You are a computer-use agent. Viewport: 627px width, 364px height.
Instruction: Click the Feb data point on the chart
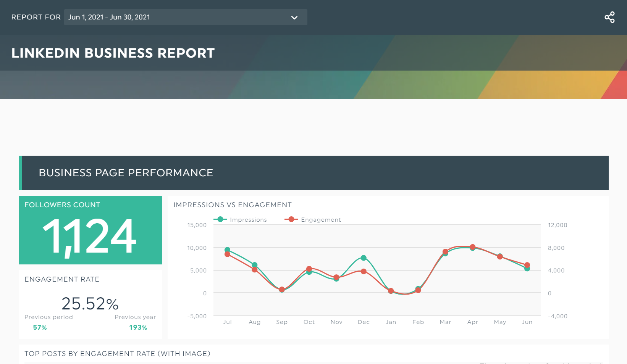pyautogui.click(x=418, y=290)
